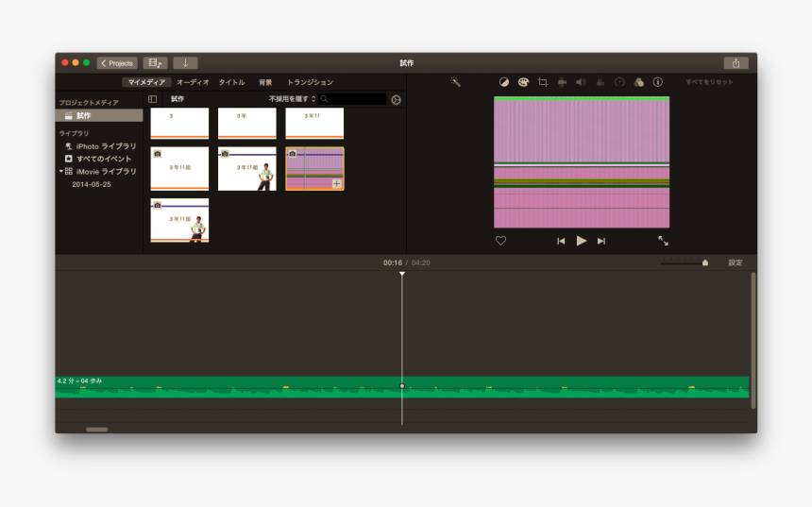812x507 pixels.
Task: Click the import media down-arrow button
Action: coord(185,62)
